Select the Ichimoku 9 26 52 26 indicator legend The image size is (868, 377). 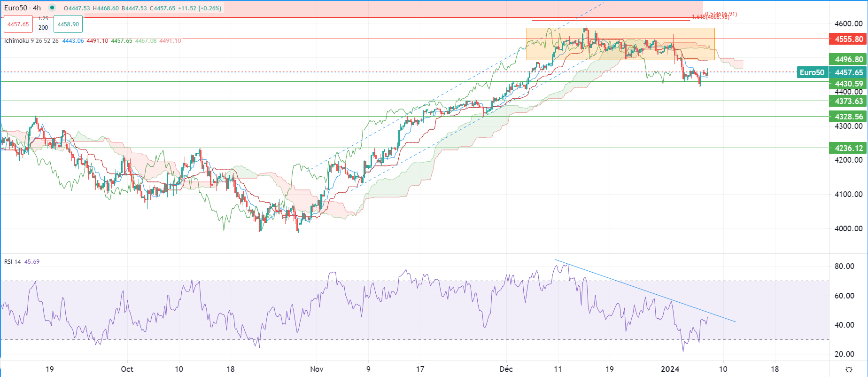point(31,41)
